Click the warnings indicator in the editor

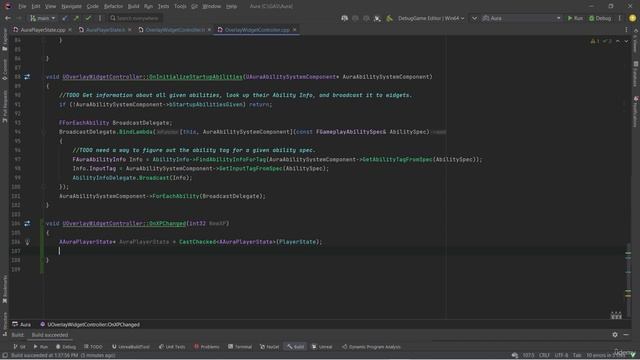click(x=595, y=41)
